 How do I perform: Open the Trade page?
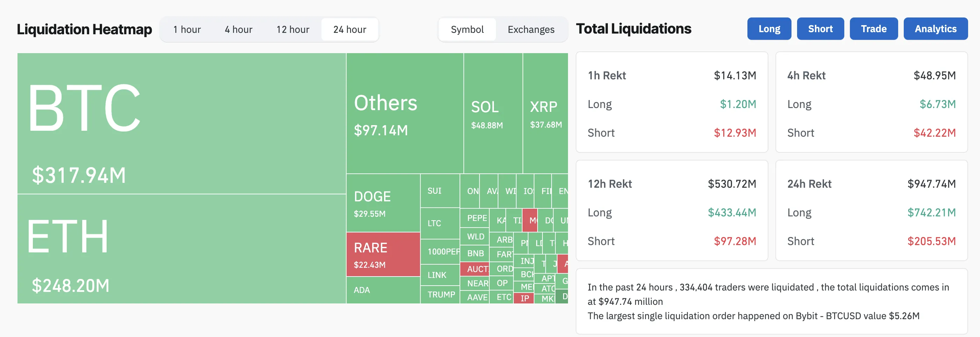[x=873, y=28]
